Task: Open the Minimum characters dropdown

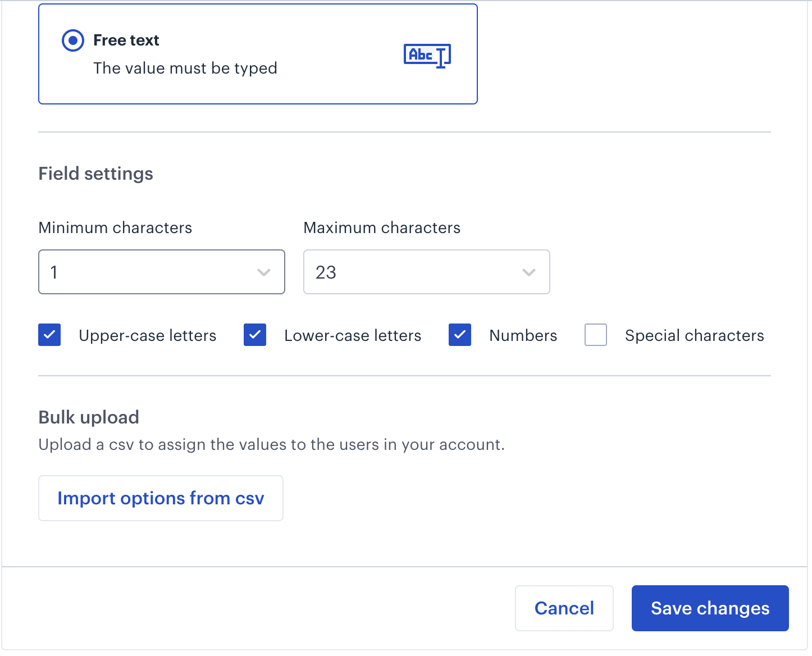Action: coord(162,272)
